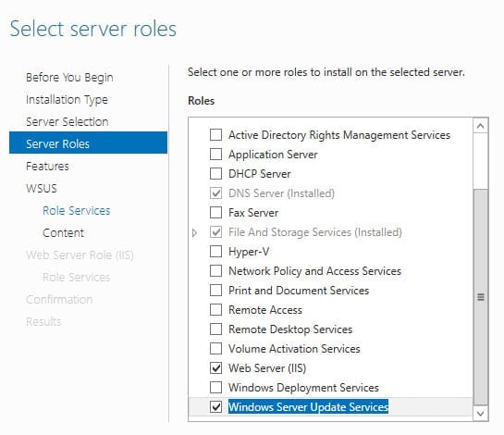504x435 pixels.
Task: Open the Server Selection step
Action: coord(68,121)
